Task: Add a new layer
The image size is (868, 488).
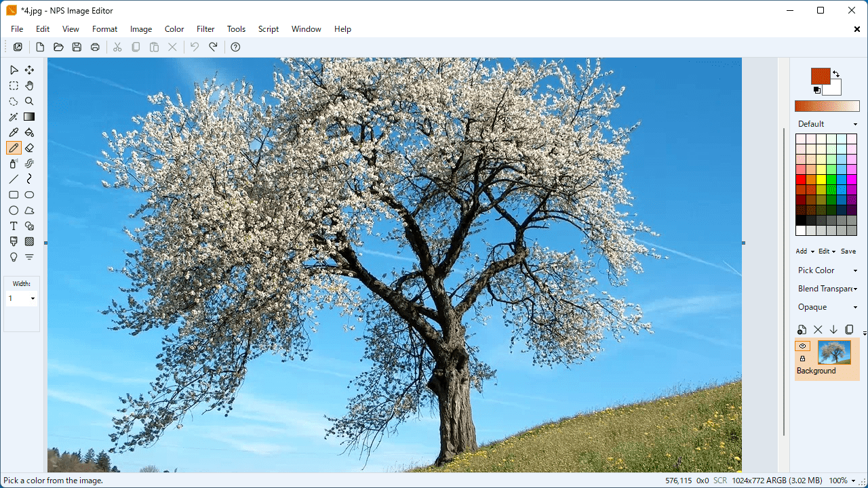Action: point(802,330)
